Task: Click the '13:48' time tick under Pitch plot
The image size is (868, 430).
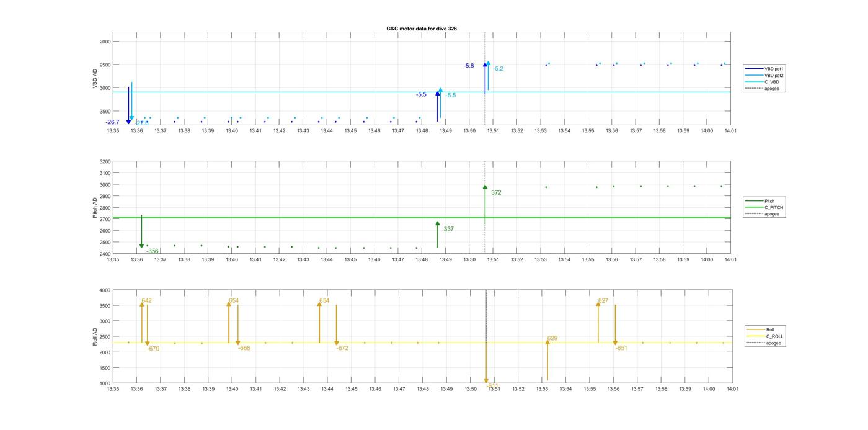Action: [x=422, y=260]
